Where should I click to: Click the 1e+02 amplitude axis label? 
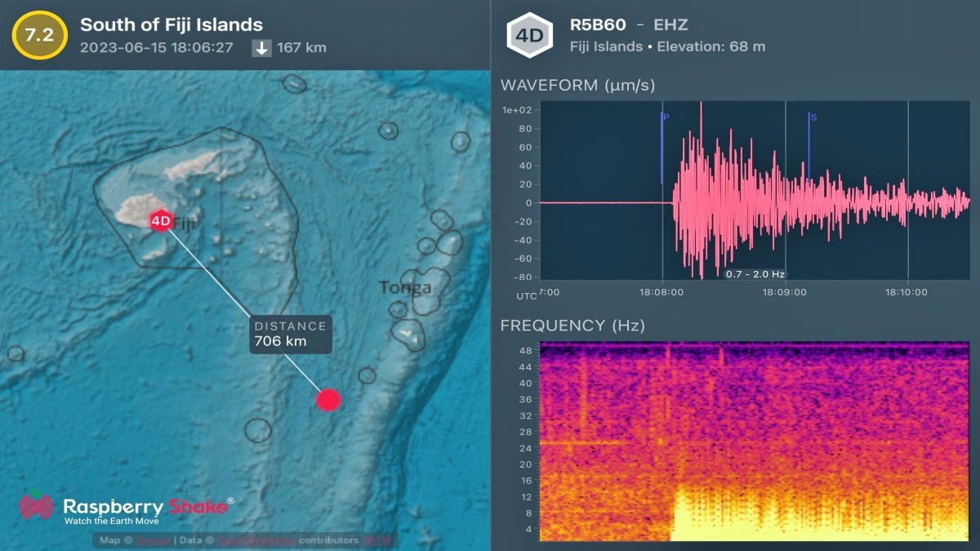click(x=517, y=110)
